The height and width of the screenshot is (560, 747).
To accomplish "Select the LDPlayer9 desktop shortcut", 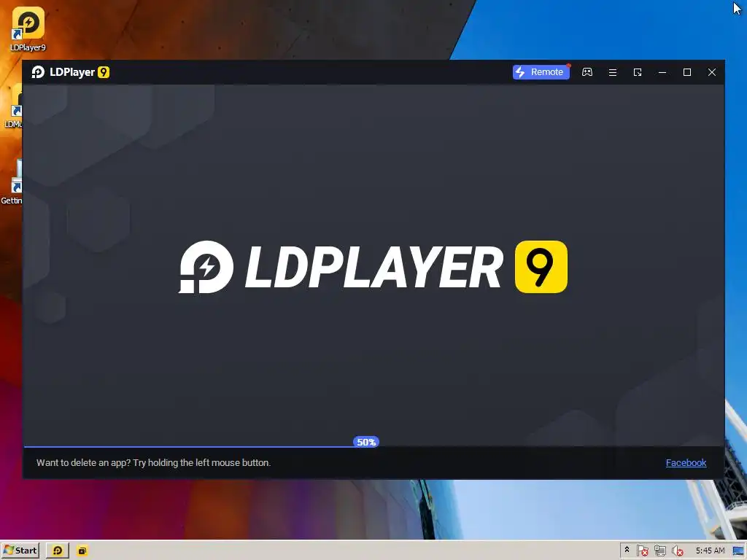I will [x=28, y=29].
